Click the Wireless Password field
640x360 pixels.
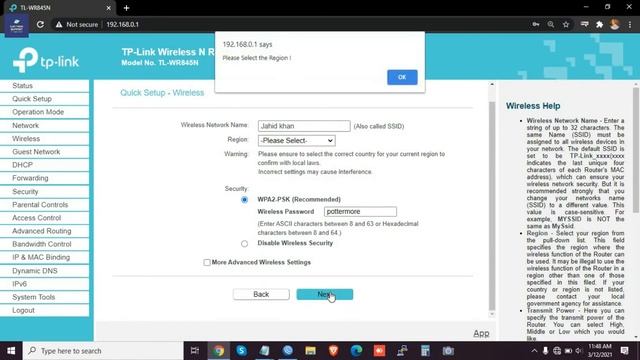point(360,211)
